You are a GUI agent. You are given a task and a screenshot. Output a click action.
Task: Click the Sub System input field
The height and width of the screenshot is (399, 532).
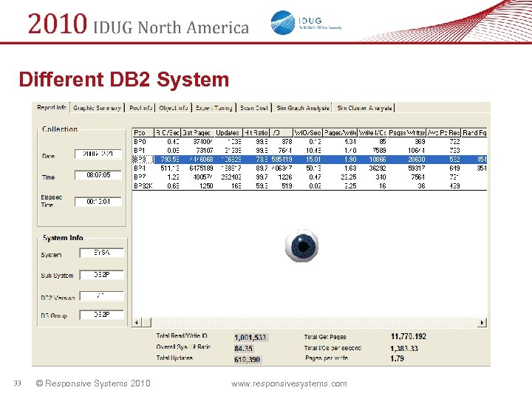point(100,274)
